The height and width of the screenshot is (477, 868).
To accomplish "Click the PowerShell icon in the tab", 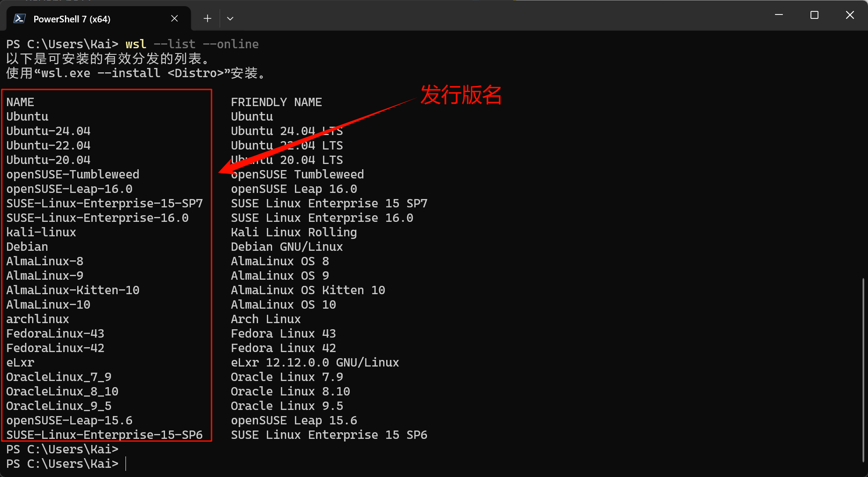I will [x=19, y=18].
